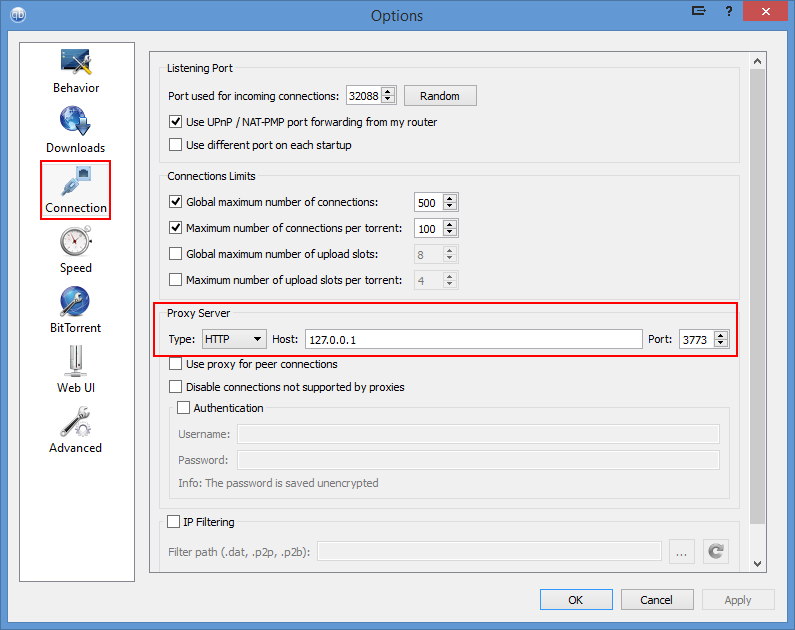
Task: Enable different port on each startup
Action: coord(176,145)
